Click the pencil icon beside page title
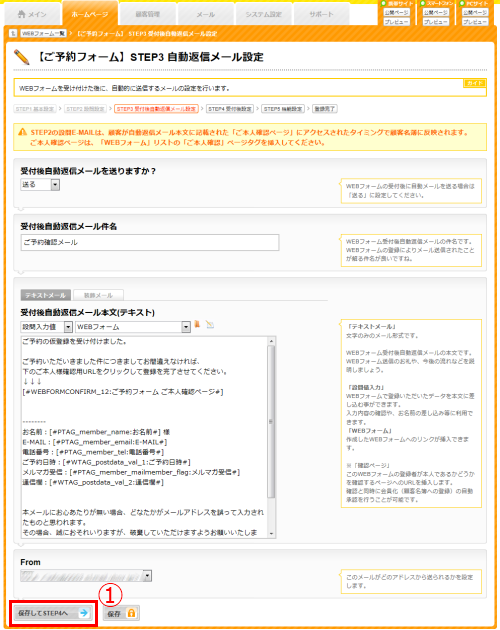Viewport: 500px width, 630px height. click(x=22, y=57)
